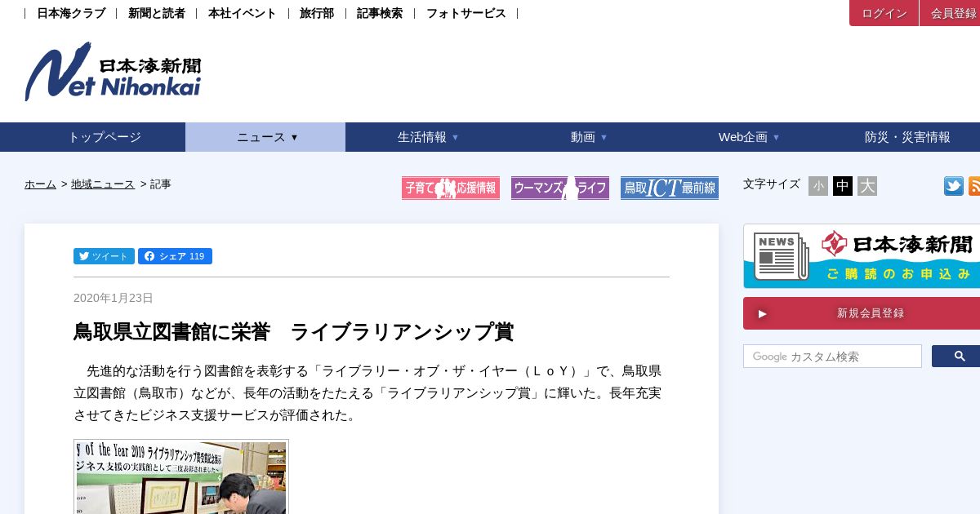Set font size to 小
The width and height of the screenshot is (980, 514).
(818, 186)
